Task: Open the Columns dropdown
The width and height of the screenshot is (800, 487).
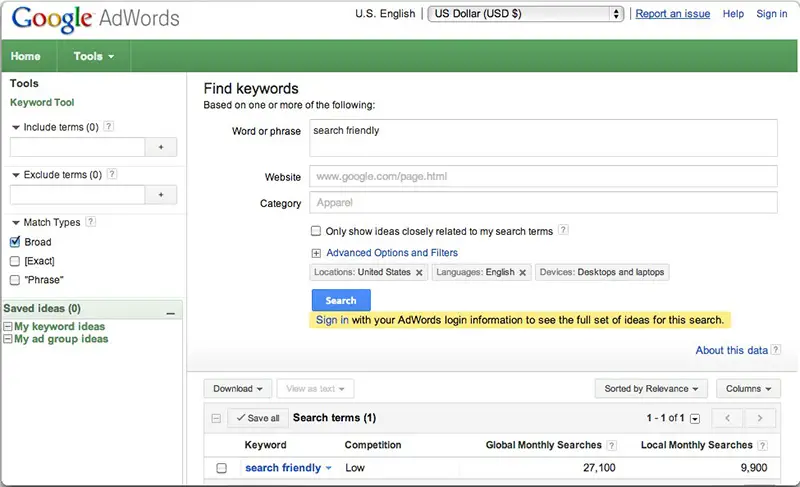Action: [x=748, y=389]
